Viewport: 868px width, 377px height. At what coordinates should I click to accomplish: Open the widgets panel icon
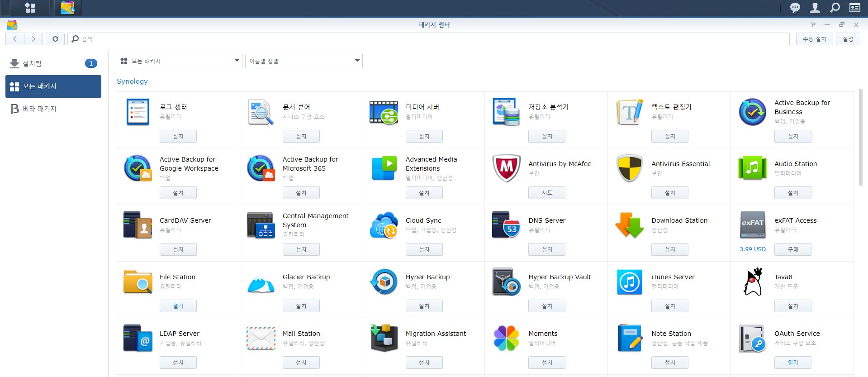coord(855,8)
